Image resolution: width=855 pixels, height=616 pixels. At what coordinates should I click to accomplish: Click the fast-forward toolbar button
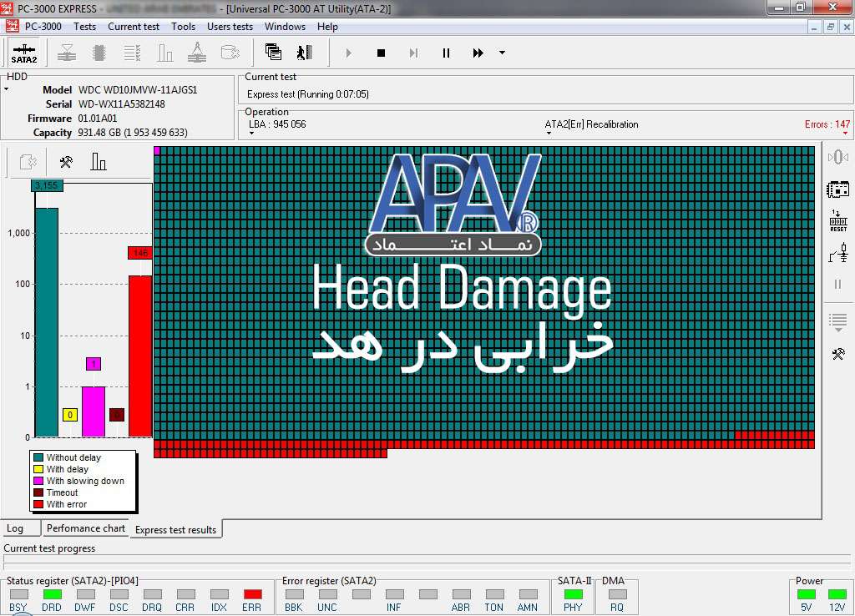point(478,53)
